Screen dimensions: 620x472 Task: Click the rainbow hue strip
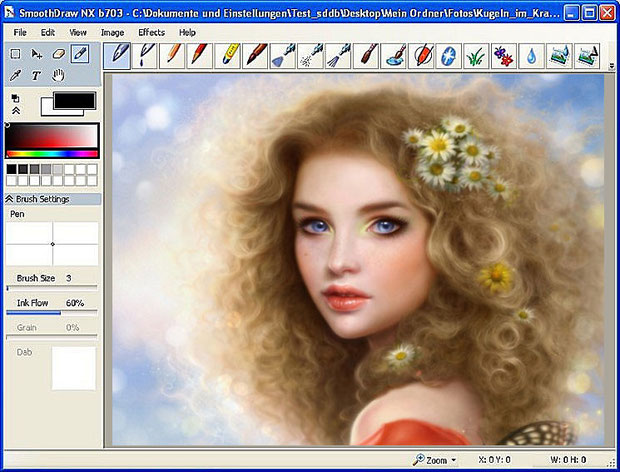tap(52, 154)
